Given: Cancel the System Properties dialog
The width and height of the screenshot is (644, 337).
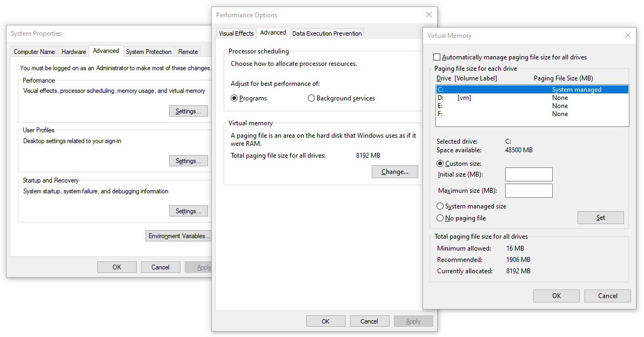Looking at the screenshot, I should click(160, 267).
